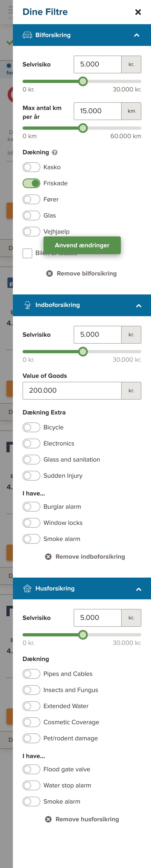
Task: Disable the Friskade coverage toggle
Action: pyautogui.click(x=31, y=183)
